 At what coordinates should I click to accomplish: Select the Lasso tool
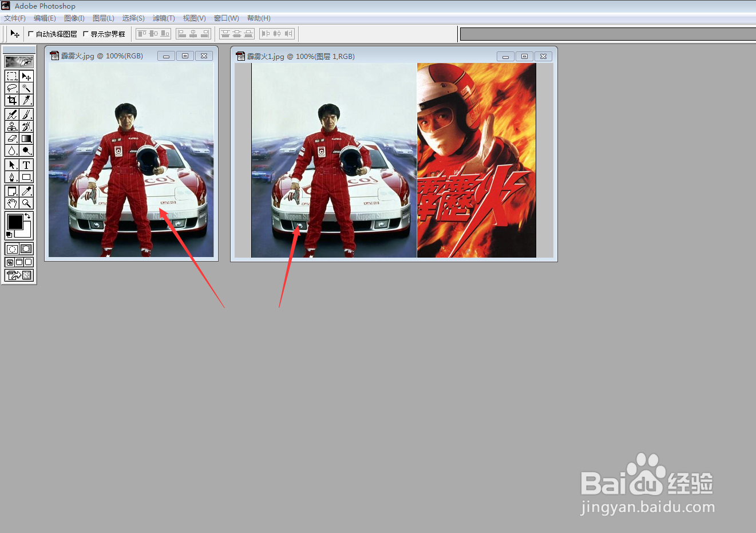[12, 88]
